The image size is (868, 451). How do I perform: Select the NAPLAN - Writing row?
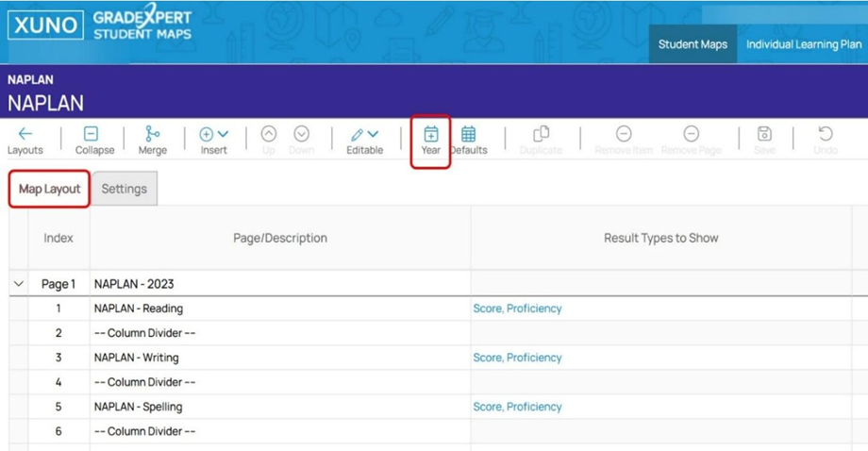(x=137, y=358)
